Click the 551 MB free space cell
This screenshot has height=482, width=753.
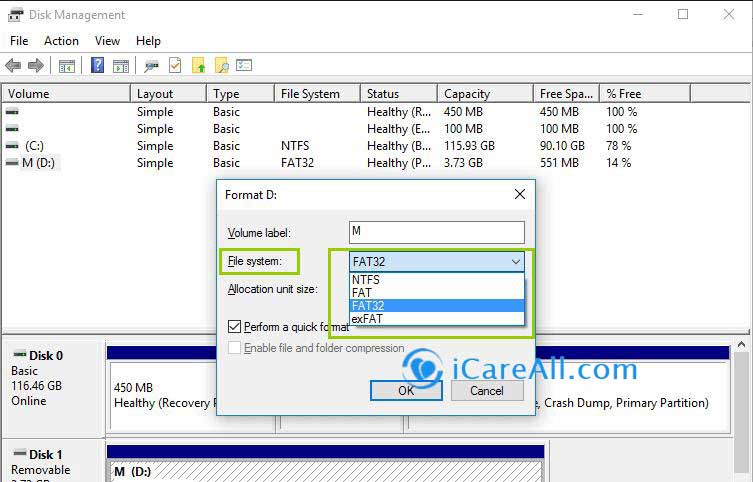tap(559, 163)
